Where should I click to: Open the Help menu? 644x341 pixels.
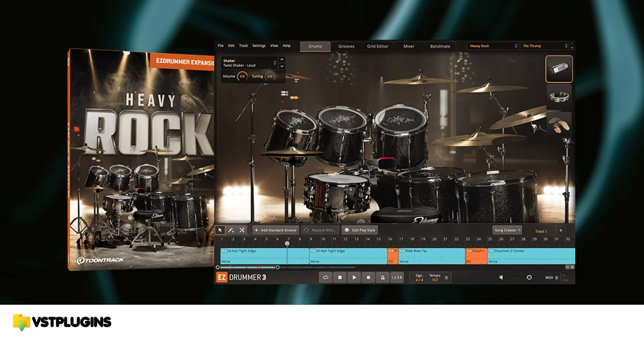click(287, 46)
